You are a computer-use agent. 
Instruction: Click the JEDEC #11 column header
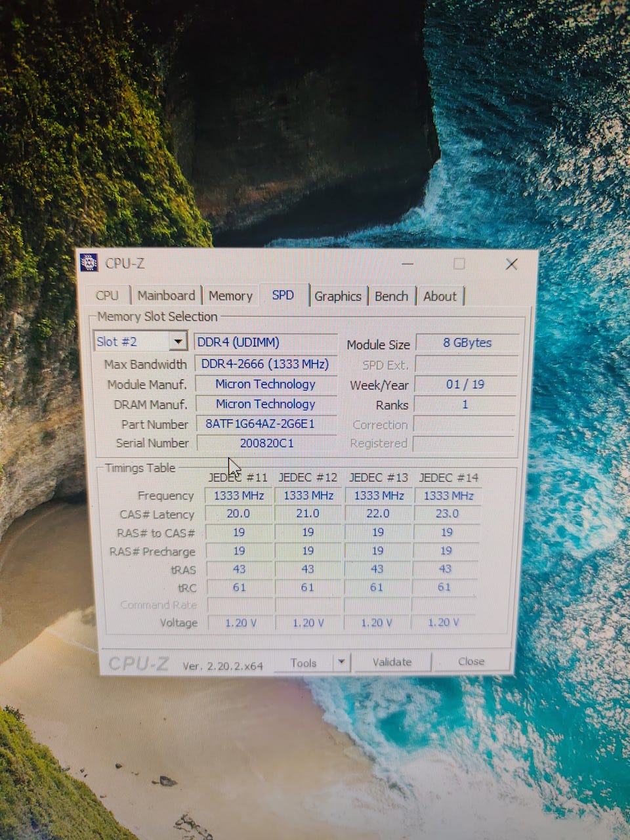click(238, 478)
